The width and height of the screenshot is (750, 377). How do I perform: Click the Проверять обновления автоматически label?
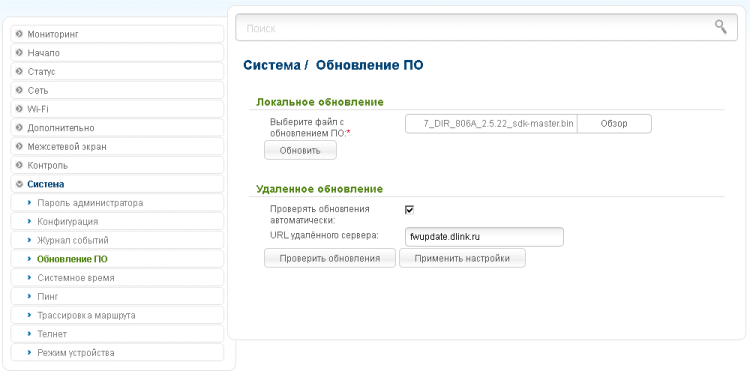320,215
